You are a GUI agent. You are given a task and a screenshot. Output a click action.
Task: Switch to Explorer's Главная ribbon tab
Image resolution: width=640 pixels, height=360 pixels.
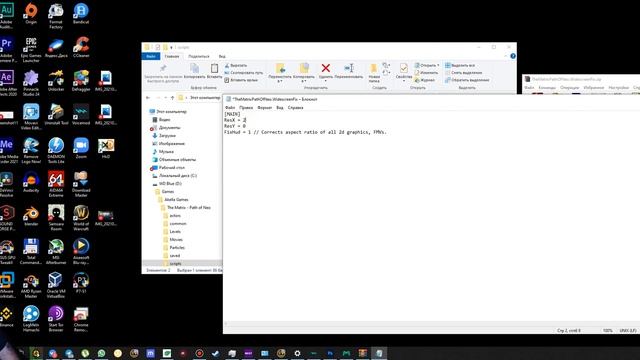(x=172, y=56)
